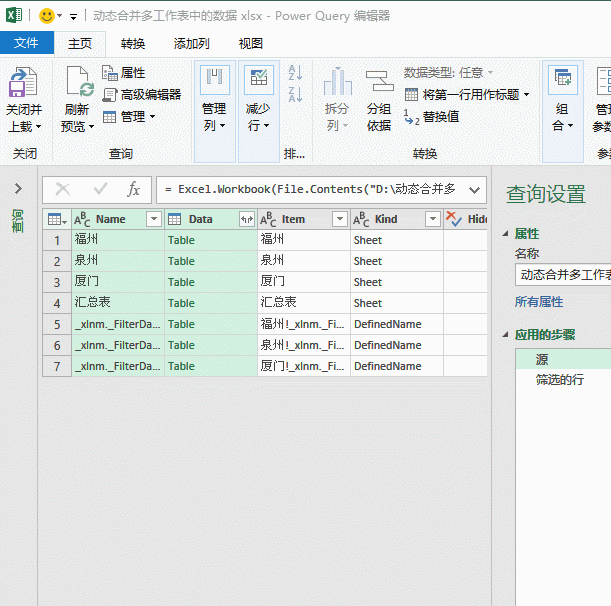Expand the Data column tables icon
Viewport: 611px width, 606px height.
pyautogui.click(x=246, y=219)
